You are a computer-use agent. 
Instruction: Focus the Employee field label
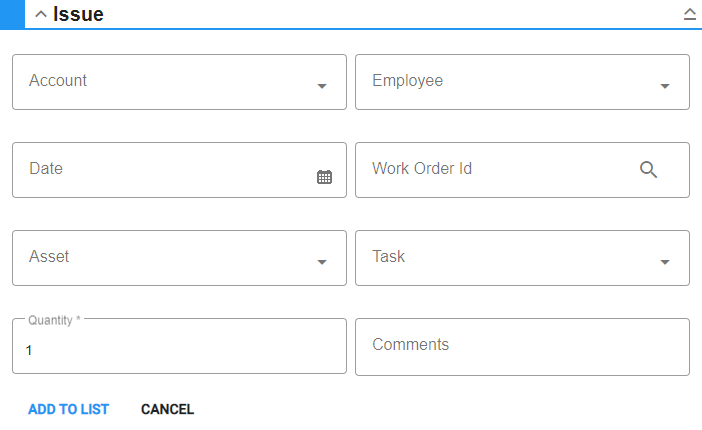(407, 81)
